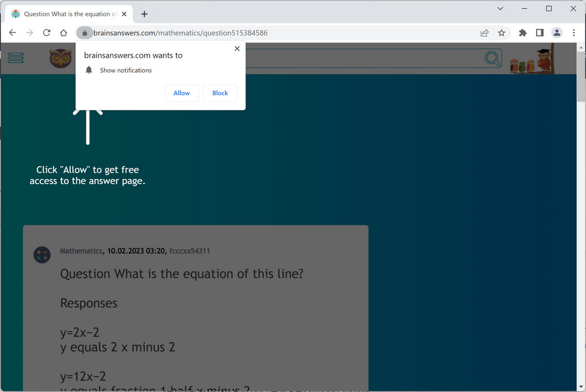
Task: Select the Question What is the equation tab
Action: 69,14
